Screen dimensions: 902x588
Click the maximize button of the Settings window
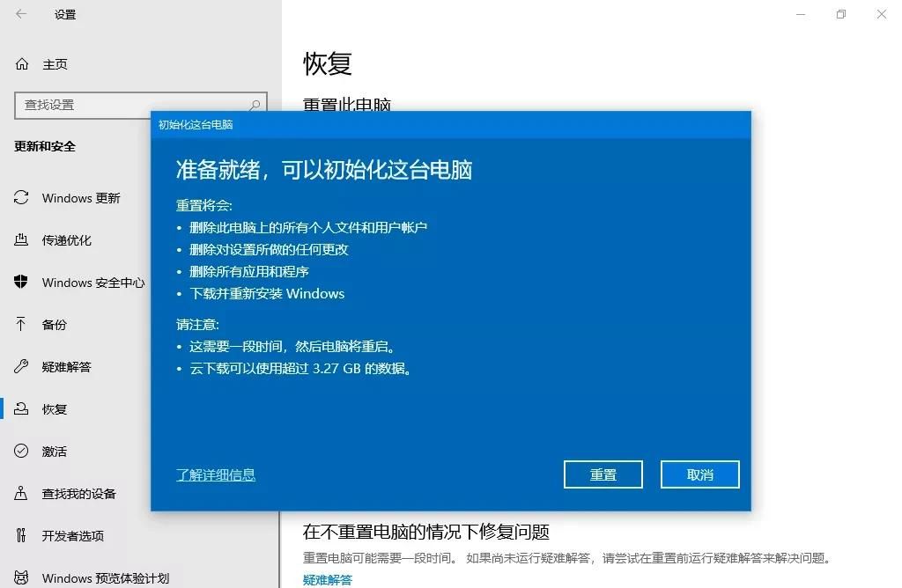click(840, 15)
